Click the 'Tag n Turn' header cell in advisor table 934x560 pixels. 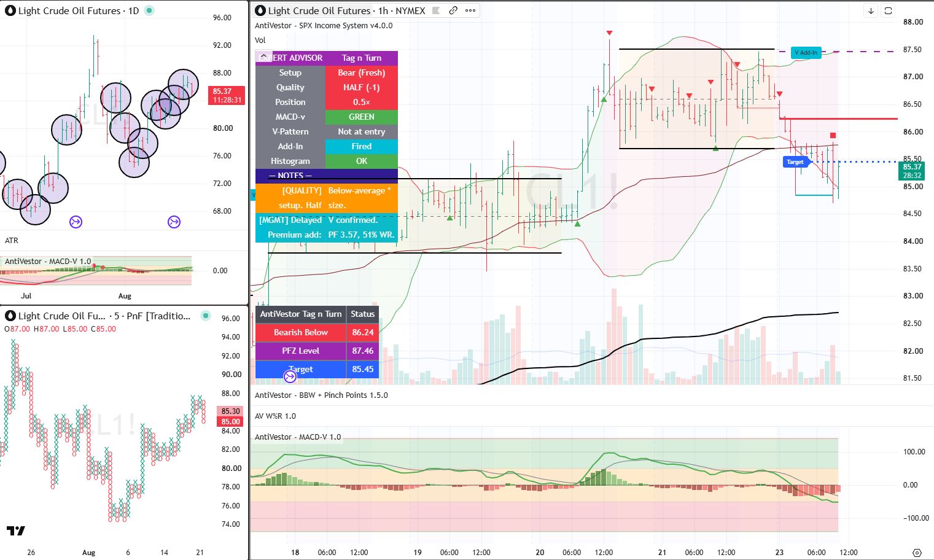coord(362,58)
